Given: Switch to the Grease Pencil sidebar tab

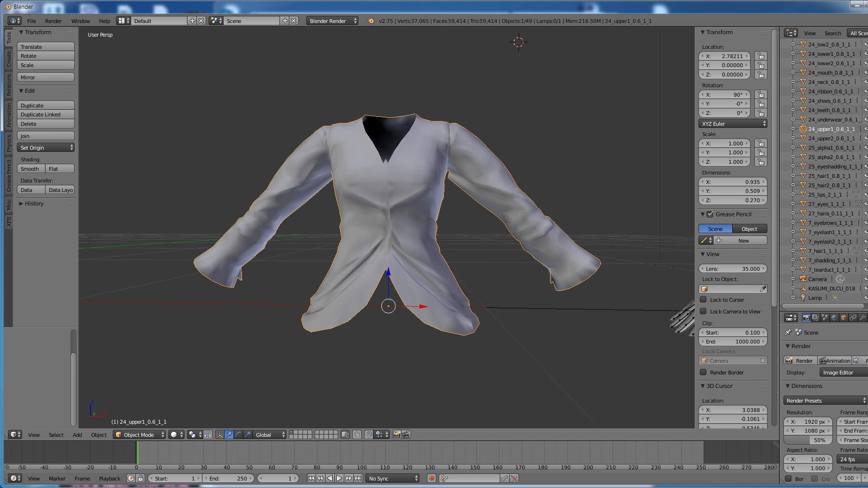Looking at the screenshot, I should click(x=8, y=176).
